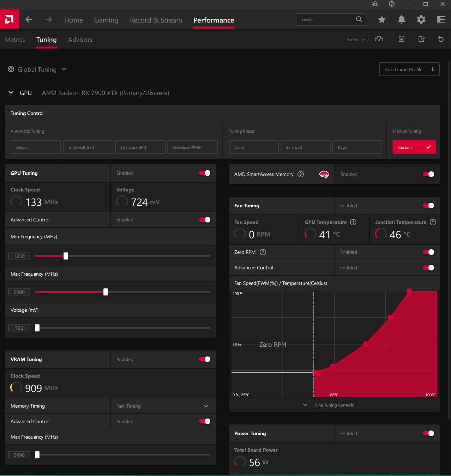Toggle the sidebar panel icon

coord(441,20)
